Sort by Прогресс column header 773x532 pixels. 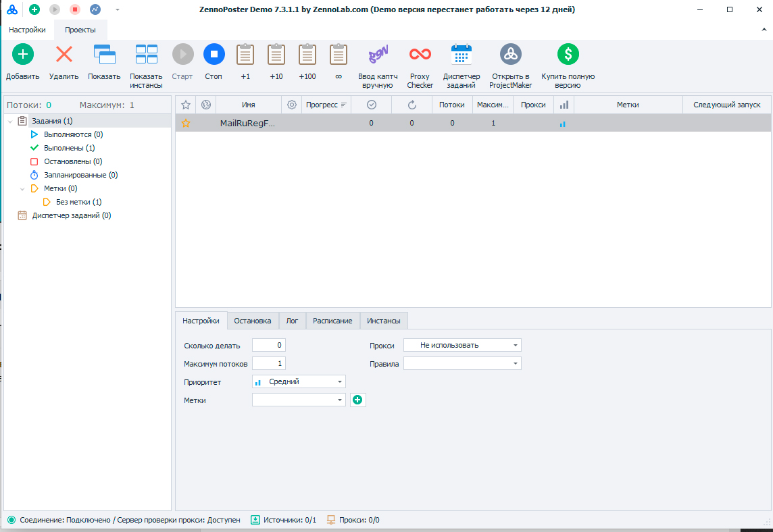326,105
